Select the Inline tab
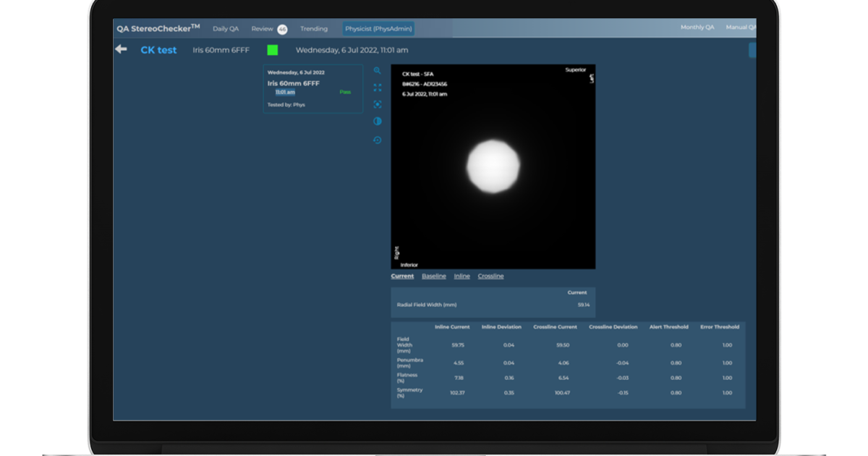 click(461, 276)
